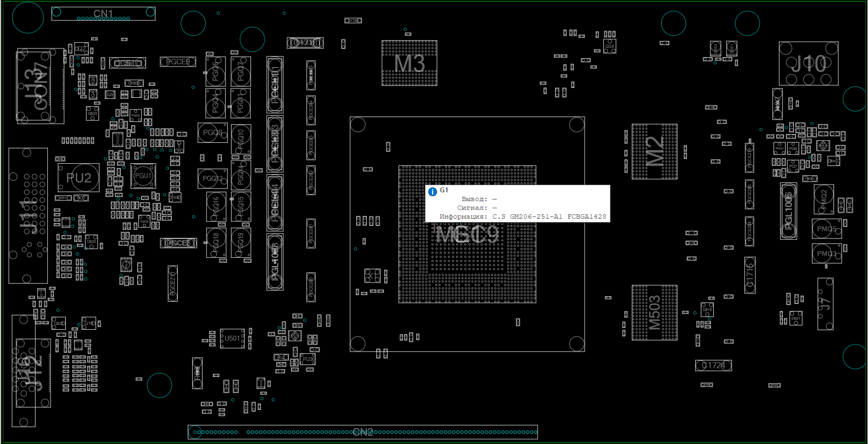Click the Q34 transistor component

coord(609,47)
